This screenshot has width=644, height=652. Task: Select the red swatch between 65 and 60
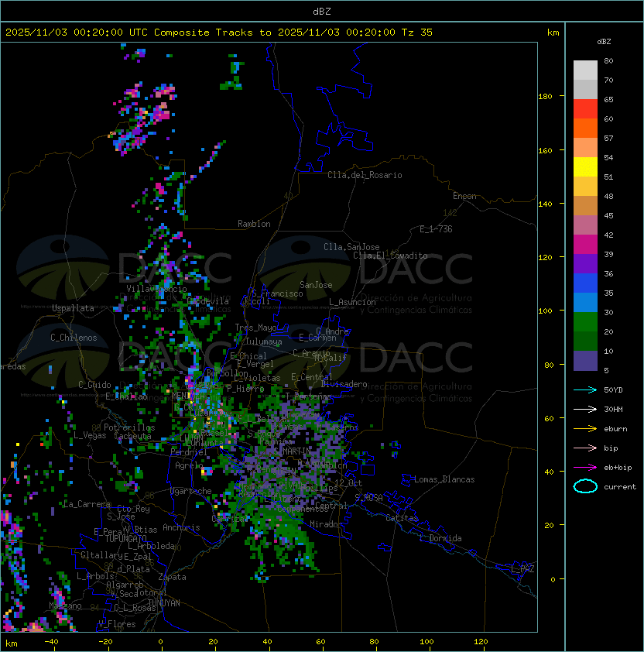click(585, 109)
